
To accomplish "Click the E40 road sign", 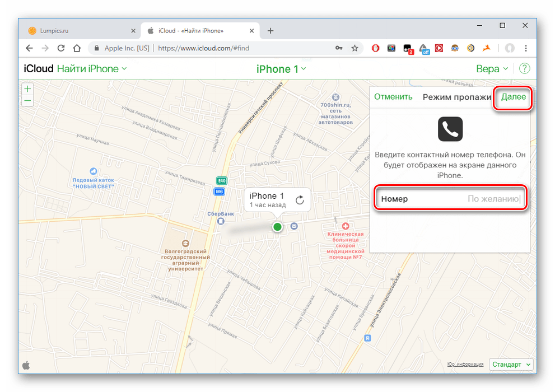I will click(x=222, y=180).
